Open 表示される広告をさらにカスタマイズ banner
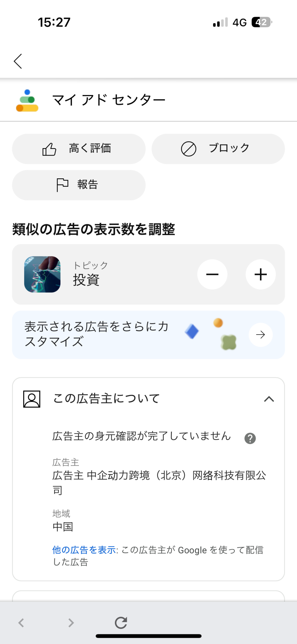Screen dimensions: 297x644 [x=97, y=334]
